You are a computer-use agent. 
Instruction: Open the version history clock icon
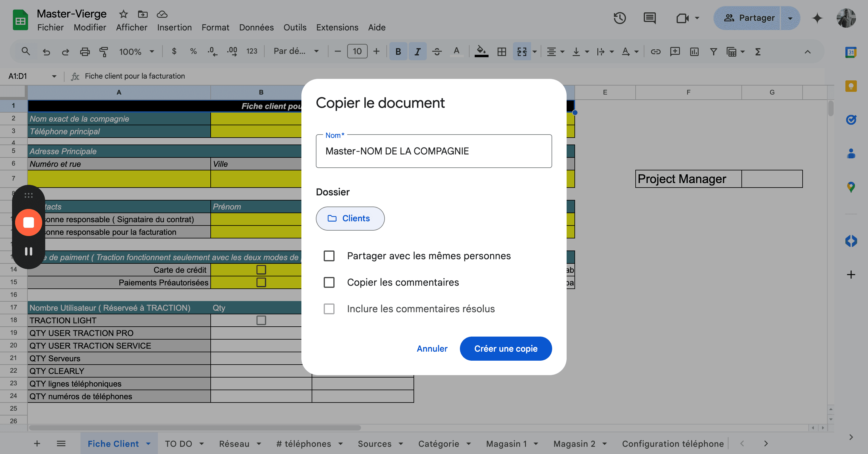[x=619, y=18]
